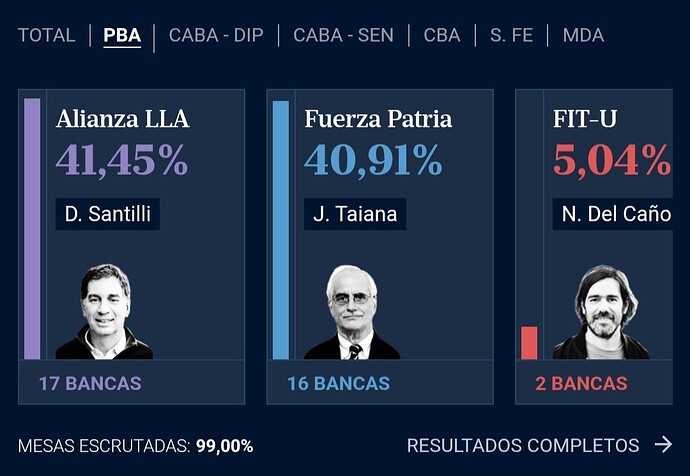The width and height of the screenshot is (690, 476).
Task: Switch to the CBA tab
Action: tap(442, 36)
